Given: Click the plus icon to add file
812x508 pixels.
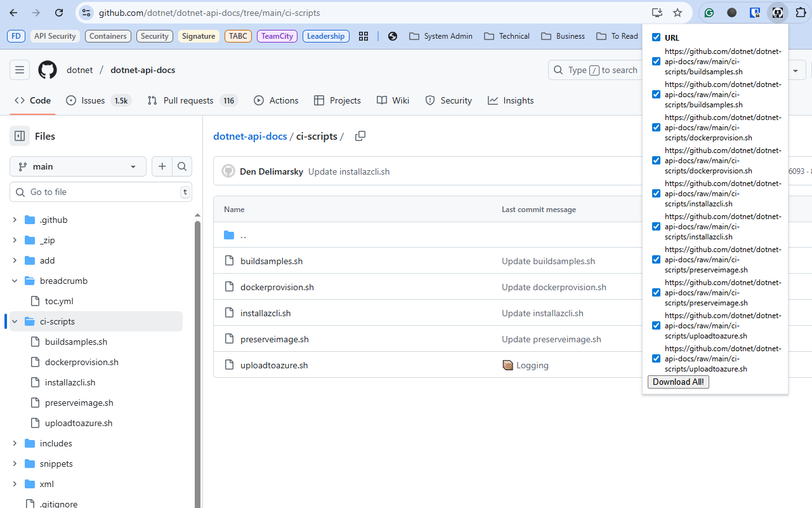Looking at the screenshot, I should [162, 166].
